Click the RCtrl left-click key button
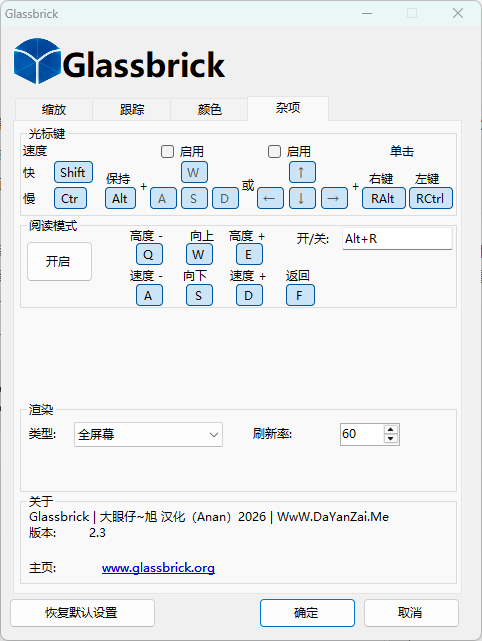 coord(431,198)
